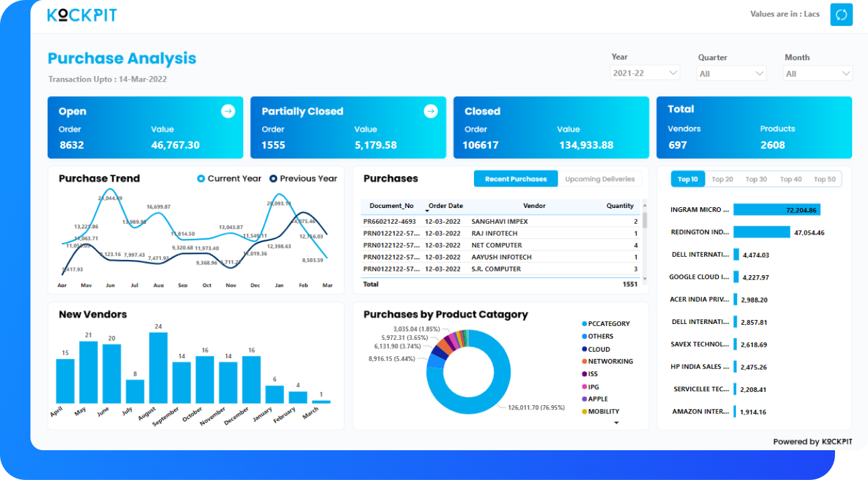868x480 pixels.
Task: Switch to Upcoming Deliveries tab
Action: tap(600, 179)
